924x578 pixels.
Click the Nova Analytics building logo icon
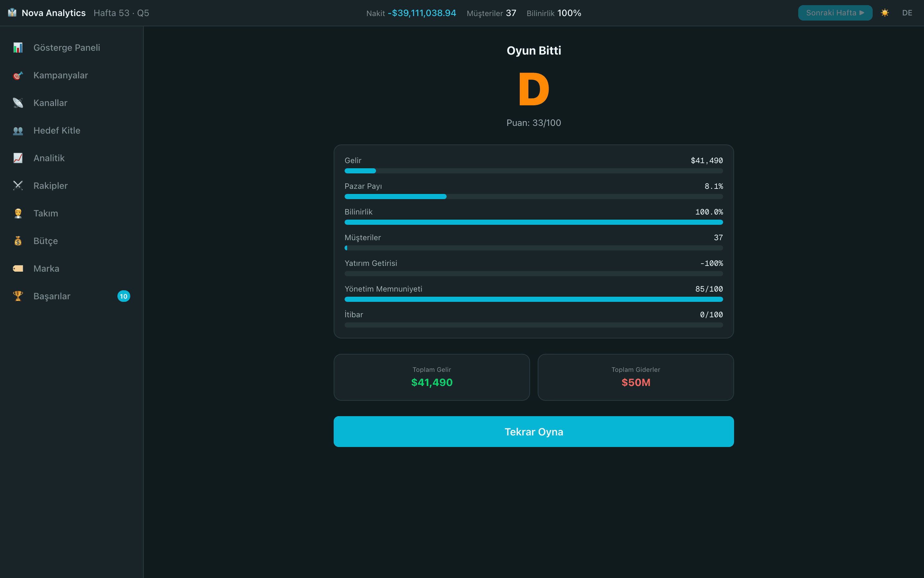tap(12, 13)
